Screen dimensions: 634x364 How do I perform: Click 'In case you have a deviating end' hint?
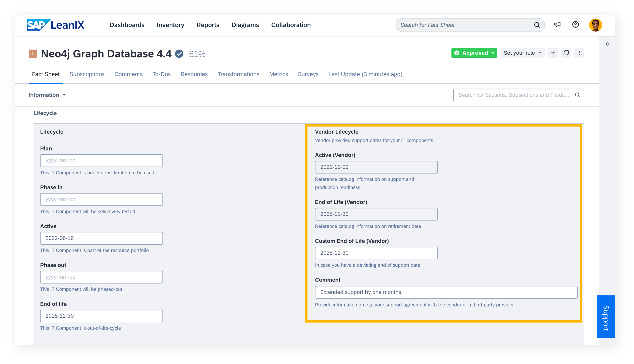coord(367,265)
